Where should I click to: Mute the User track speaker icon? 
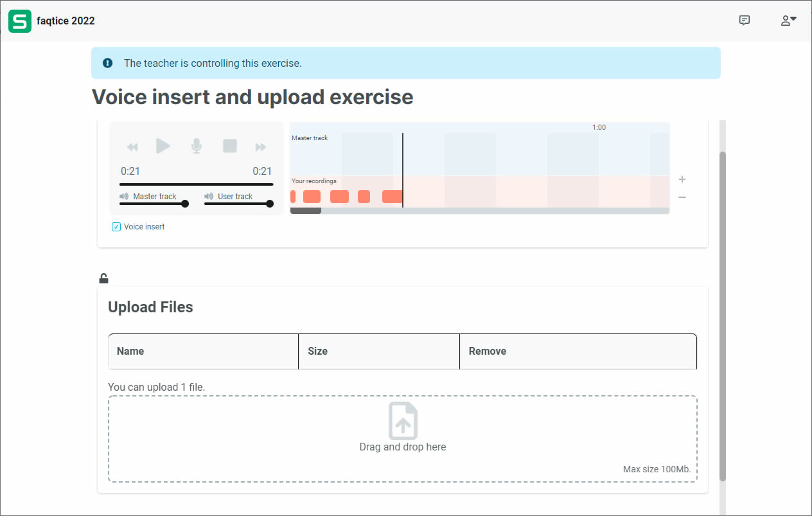click(209, 197)
